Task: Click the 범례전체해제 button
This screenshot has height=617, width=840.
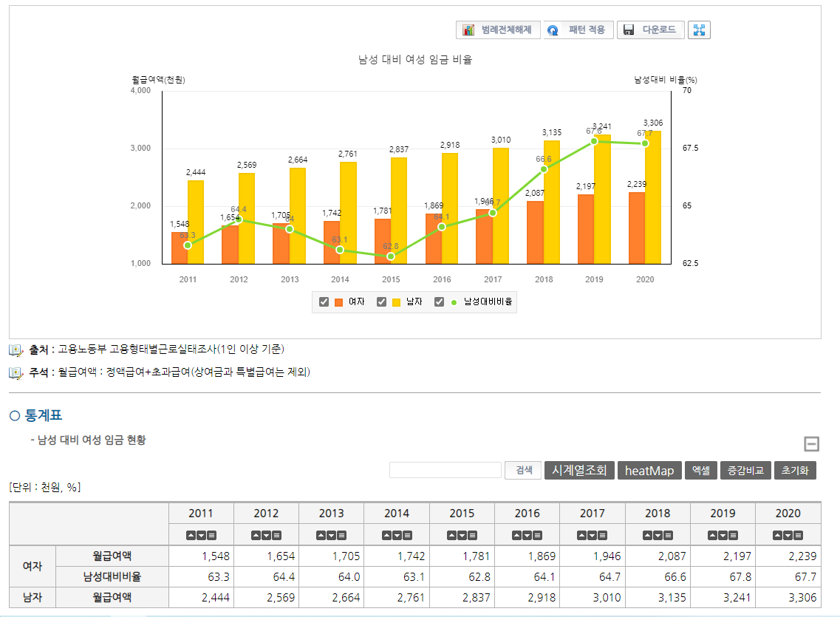Action: (498, 30)
